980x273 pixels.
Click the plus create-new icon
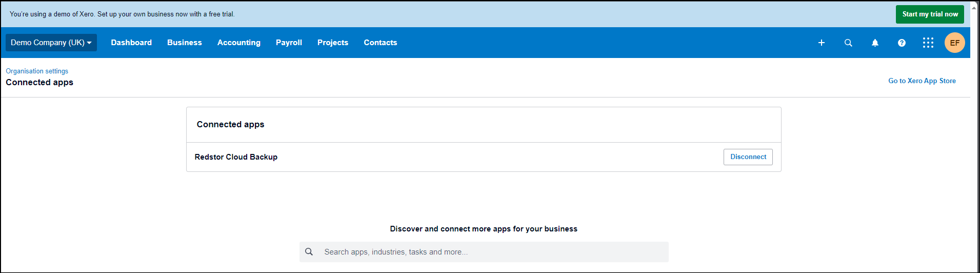tap(822, 43)
